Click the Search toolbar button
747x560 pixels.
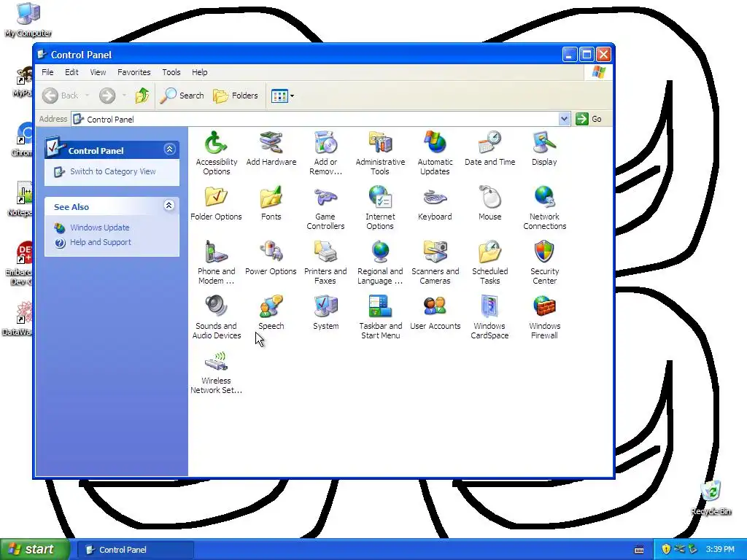[182, 96]
